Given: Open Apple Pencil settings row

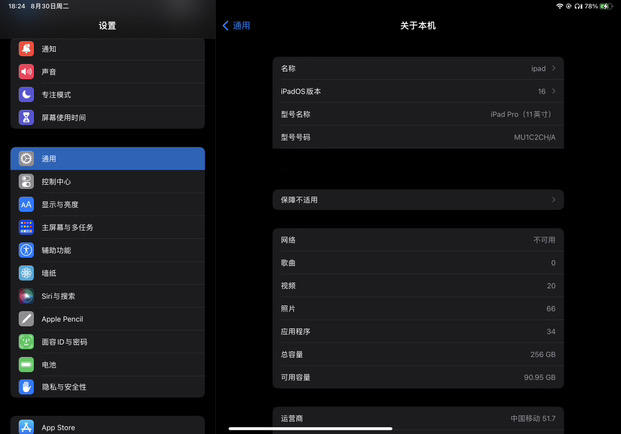Looking at the screenshot, I should coord(108,319).
